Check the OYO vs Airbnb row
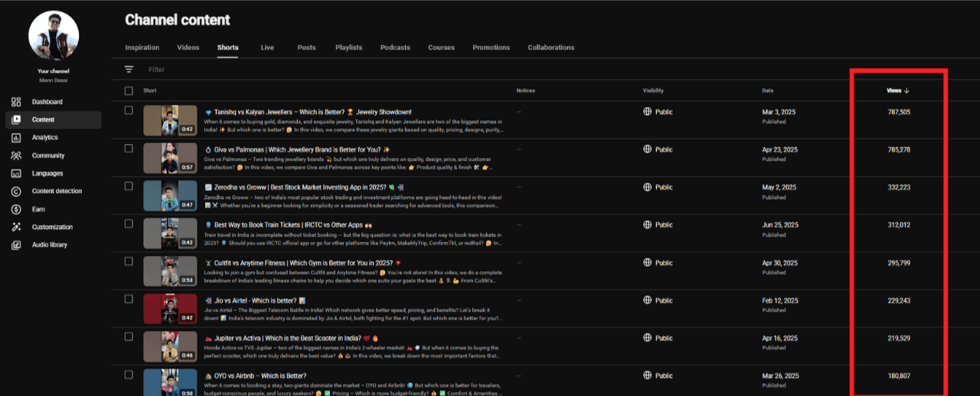The width and height of the screenshot is (980, 396). pos(129,375)
